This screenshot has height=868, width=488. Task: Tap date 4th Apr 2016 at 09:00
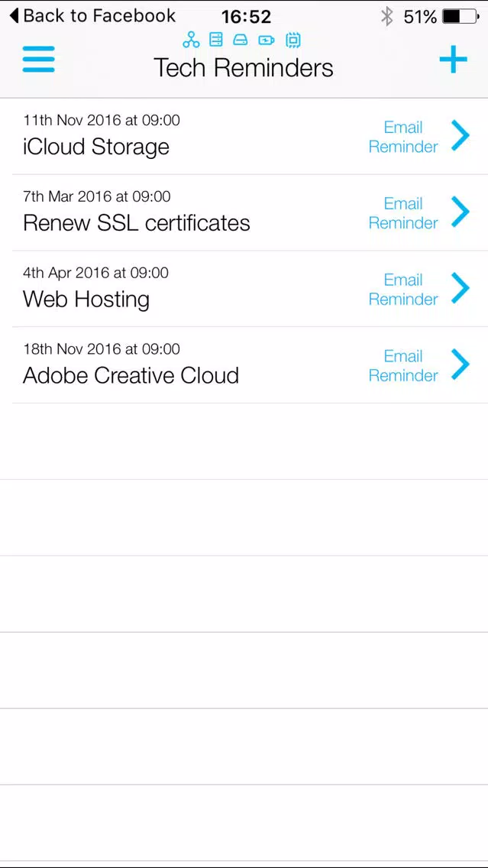[95, 273]
